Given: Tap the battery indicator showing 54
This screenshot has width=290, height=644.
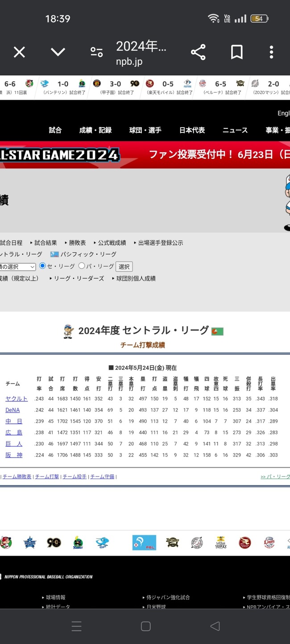Looking at the screenshot, I should (x=259, y=19).
